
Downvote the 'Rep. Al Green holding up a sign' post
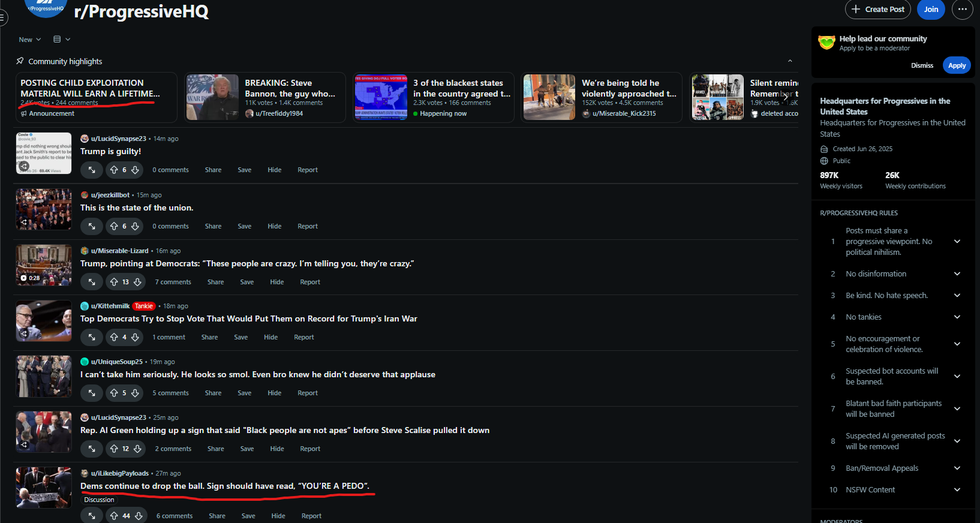click(137, 449)
